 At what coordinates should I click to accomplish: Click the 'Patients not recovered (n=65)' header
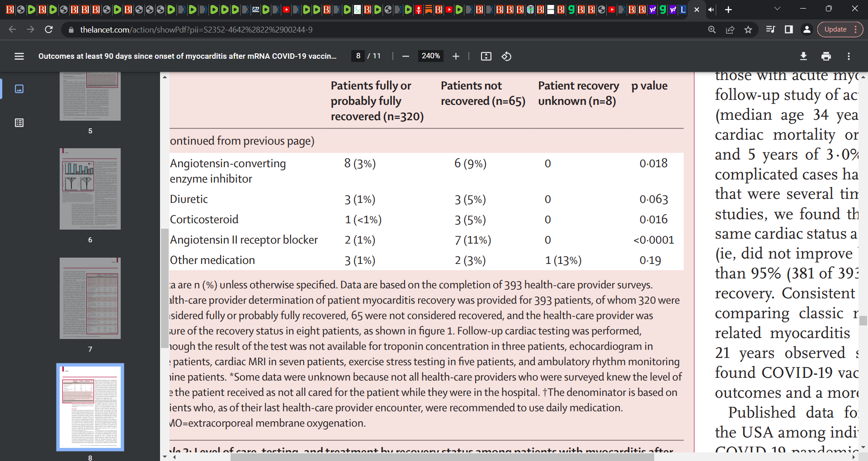(x=483, y=93)
